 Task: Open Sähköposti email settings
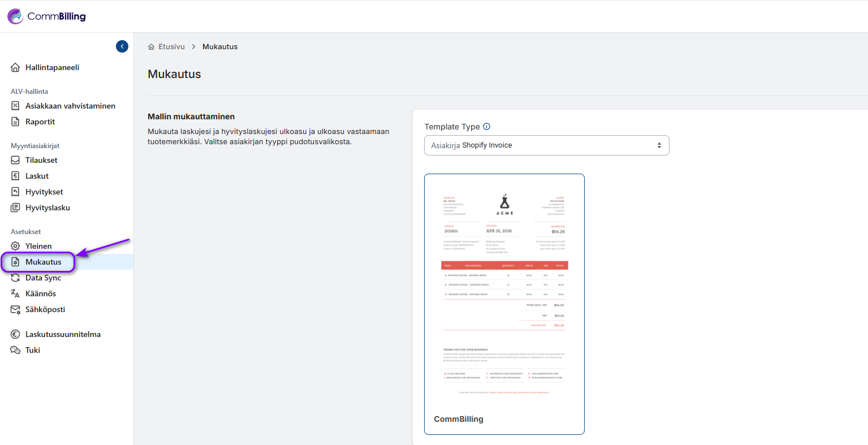pos(45,309)
